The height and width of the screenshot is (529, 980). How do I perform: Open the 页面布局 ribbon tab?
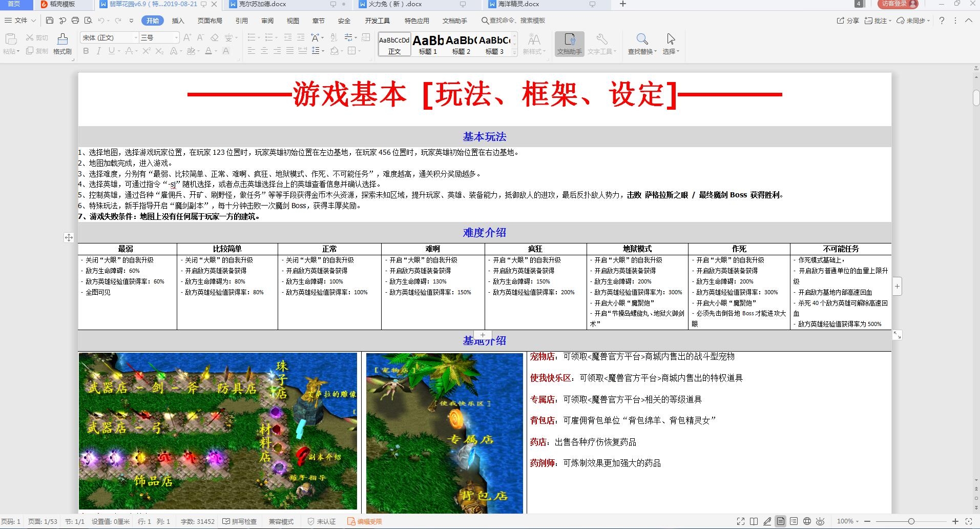210,21
